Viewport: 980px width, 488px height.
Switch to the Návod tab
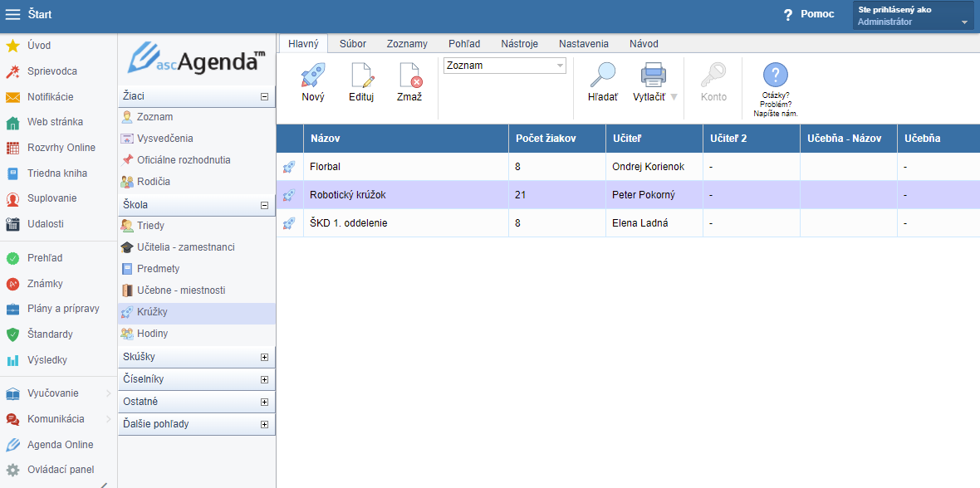point(644,44)
